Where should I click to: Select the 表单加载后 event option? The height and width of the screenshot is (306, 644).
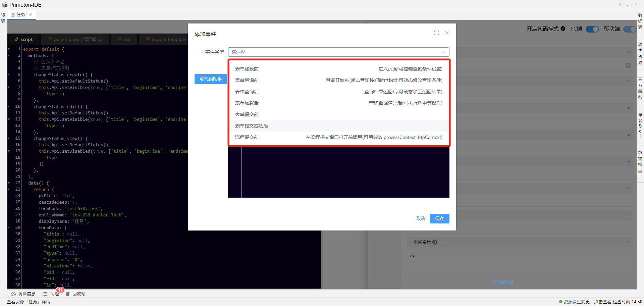coord(339,103)
